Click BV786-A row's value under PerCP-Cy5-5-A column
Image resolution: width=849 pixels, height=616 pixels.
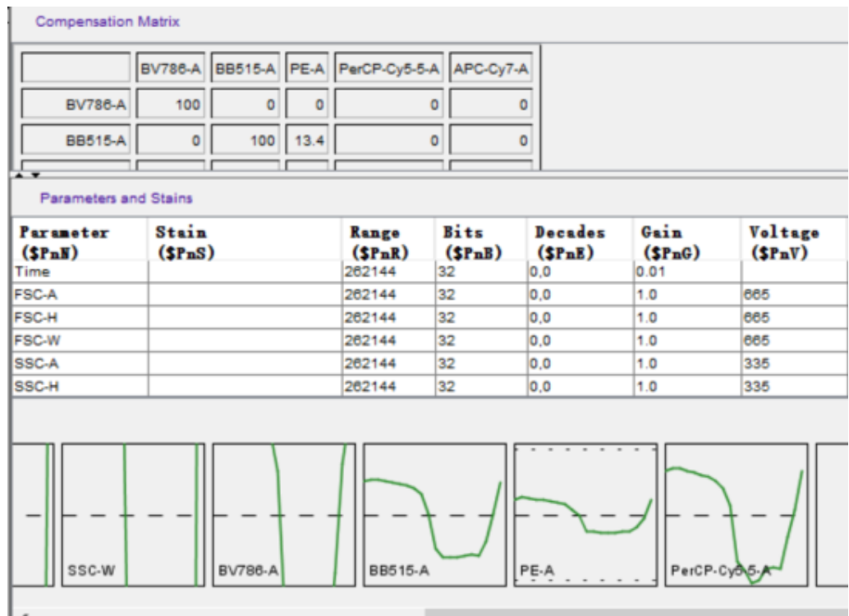[388, 103]
